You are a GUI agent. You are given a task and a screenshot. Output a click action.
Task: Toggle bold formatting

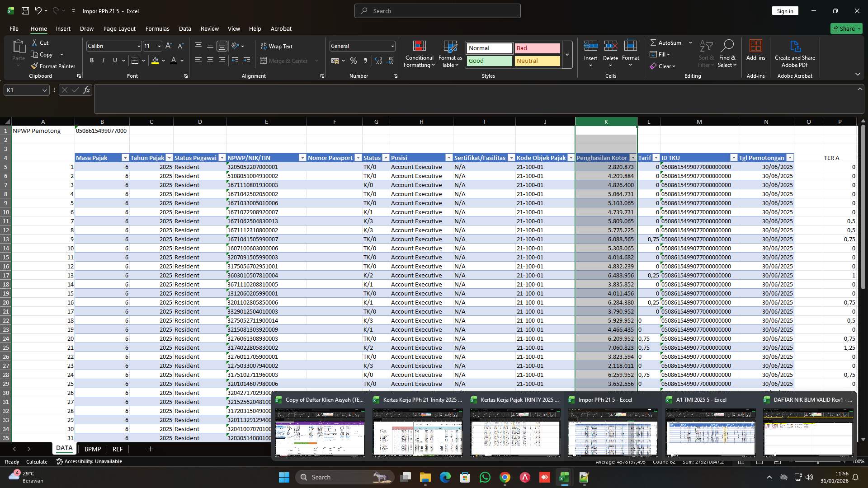[91, 60]
